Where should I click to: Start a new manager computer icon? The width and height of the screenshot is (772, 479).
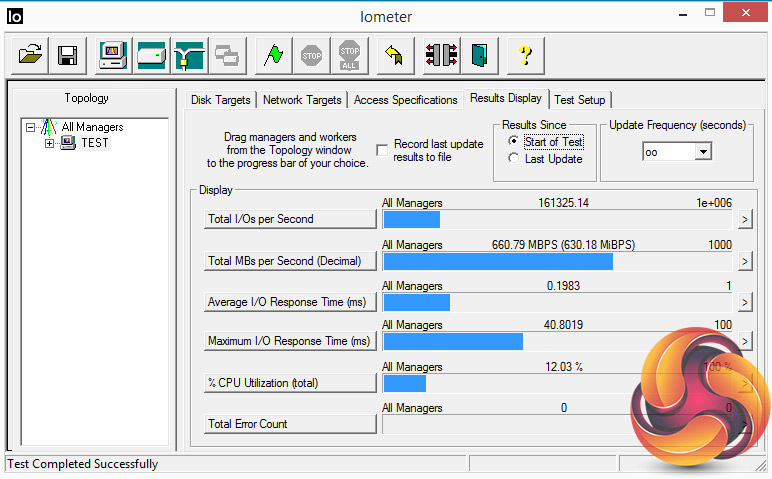tap(113, 55)
